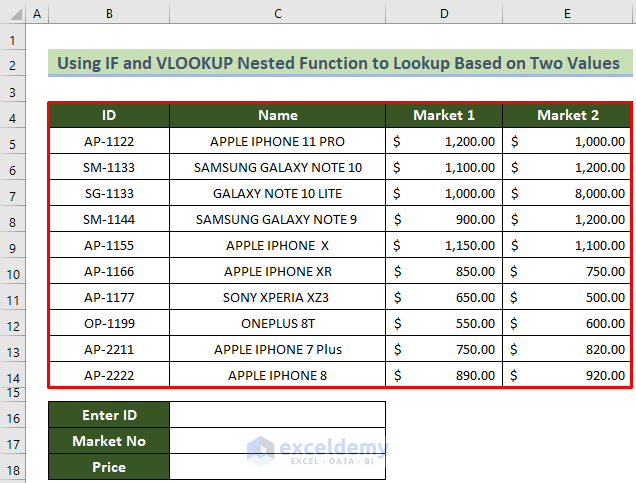
Task: Select APPLE IPHONE XR cell
Action: 277,271
